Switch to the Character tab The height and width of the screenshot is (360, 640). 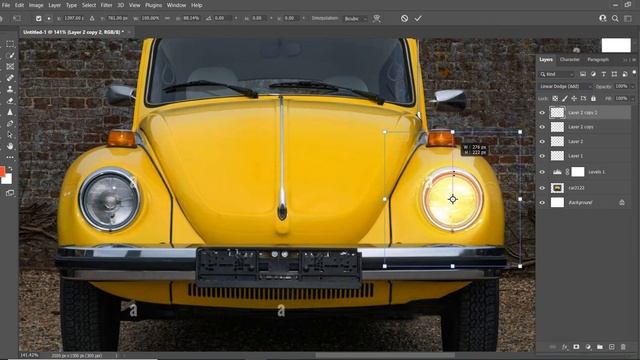(570, 60)
